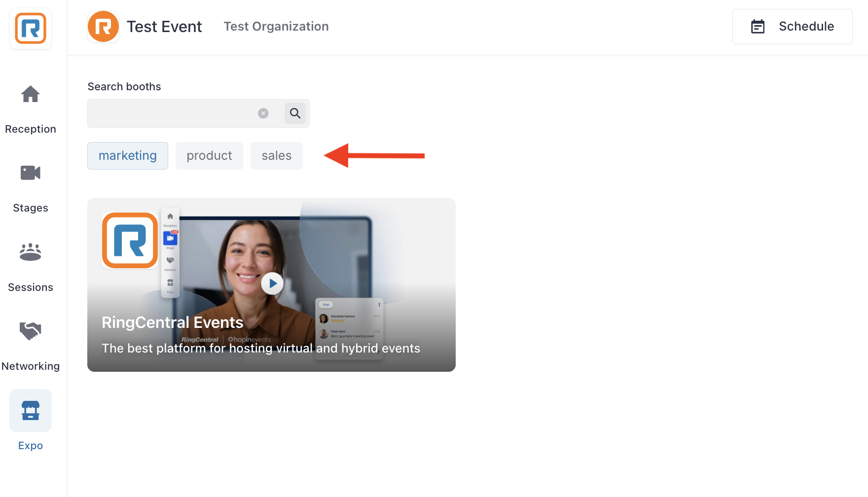
Task: Click the booth description about hybrid events
Action: [x=261, y=349]
